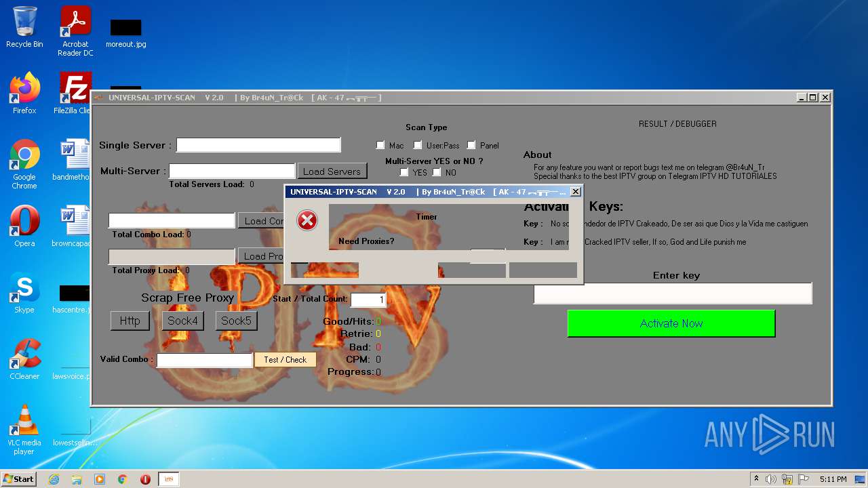Click the Scrap Free Proxy heading

187,298
